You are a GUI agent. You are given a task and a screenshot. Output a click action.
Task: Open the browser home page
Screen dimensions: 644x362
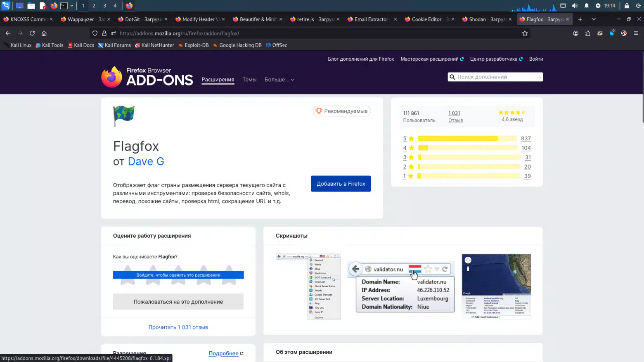(44, 33)
